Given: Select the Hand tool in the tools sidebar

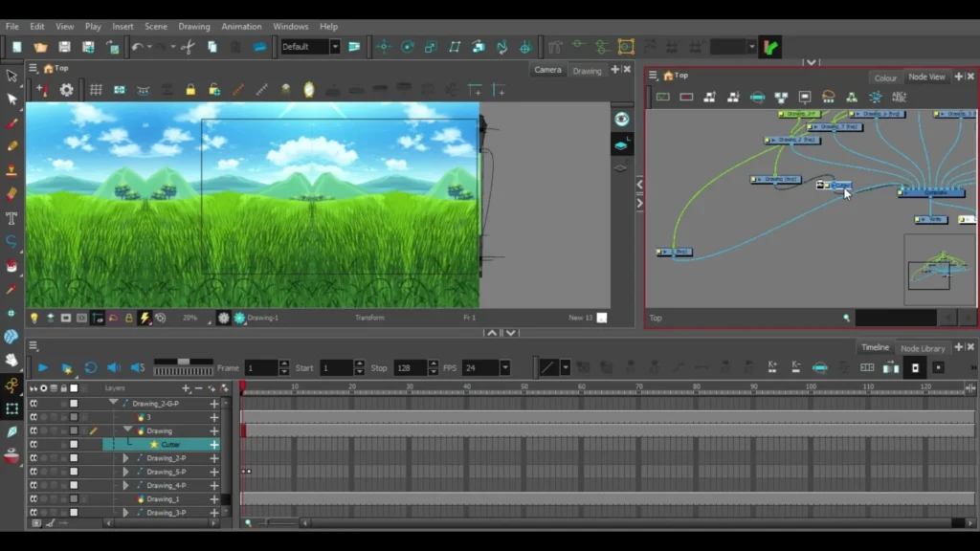Looking at the screenshot, I should point(11,361).
